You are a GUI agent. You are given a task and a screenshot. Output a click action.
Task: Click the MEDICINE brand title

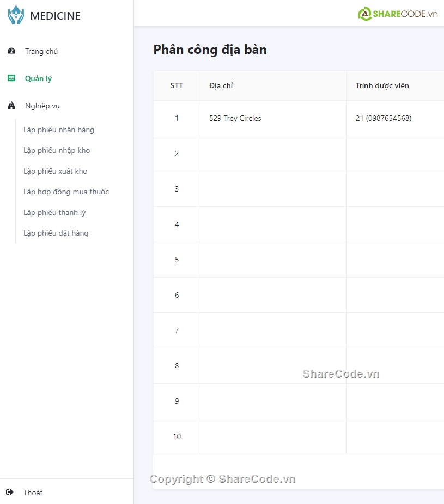pos(56,16)
